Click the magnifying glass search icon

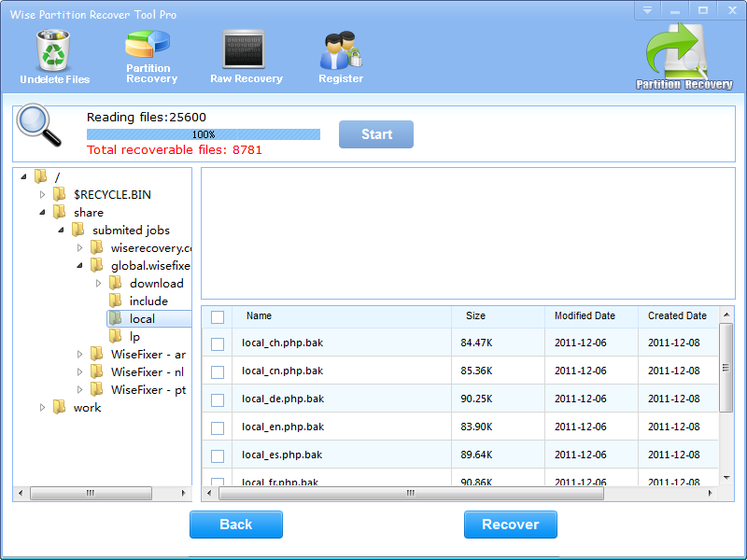pyautogui.click(x=38, y=126)
